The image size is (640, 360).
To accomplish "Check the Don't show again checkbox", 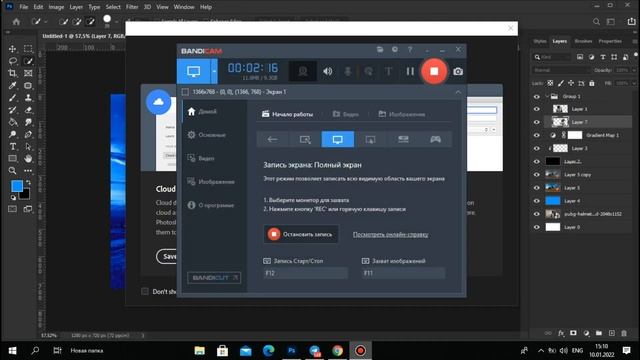I will [145, 291].
